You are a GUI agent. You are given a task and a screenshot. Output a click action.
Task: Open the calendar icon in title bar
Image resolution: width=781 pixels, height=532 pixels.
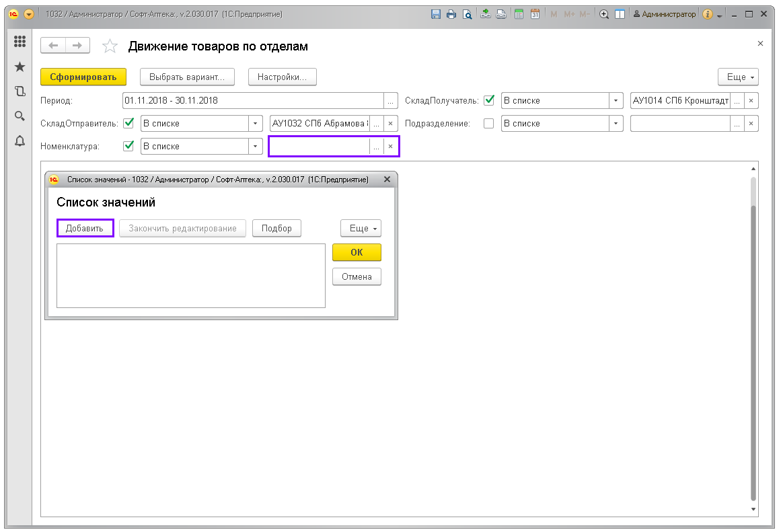[535, 14]
